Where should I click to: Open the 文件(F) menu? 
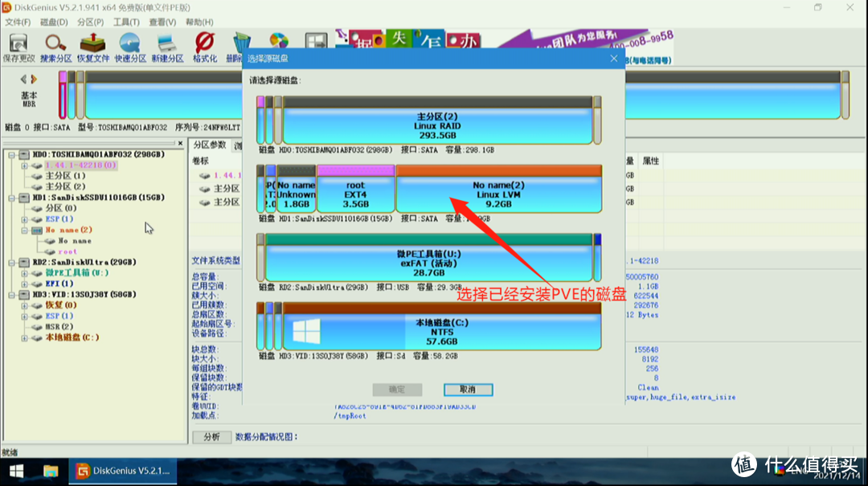(x=18, y=22)
